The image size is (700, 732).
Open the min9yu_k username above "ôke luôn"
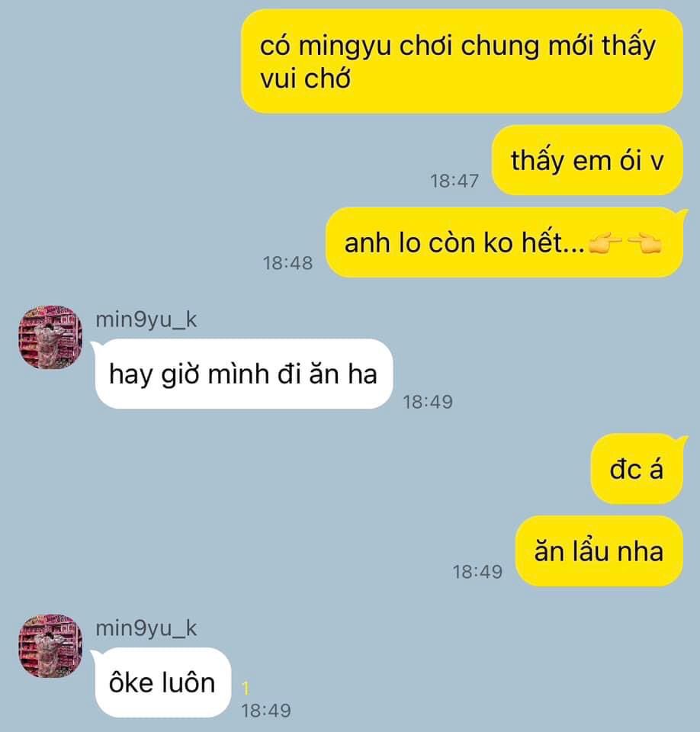146,628
